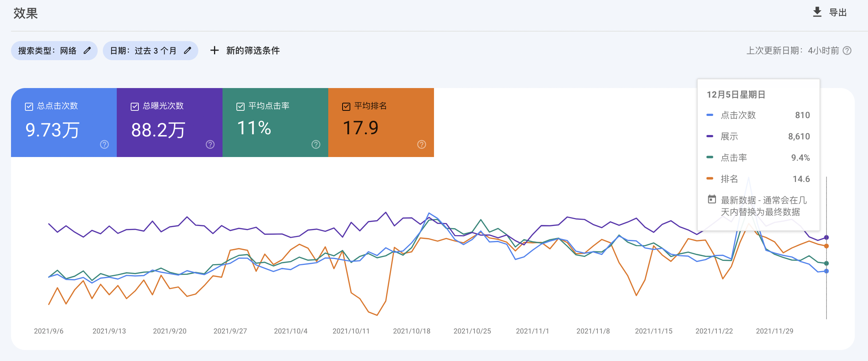This screenshot has width=868, height=361.
Task: Select the 9.73万 total clicks value
Action: [53, 130]
